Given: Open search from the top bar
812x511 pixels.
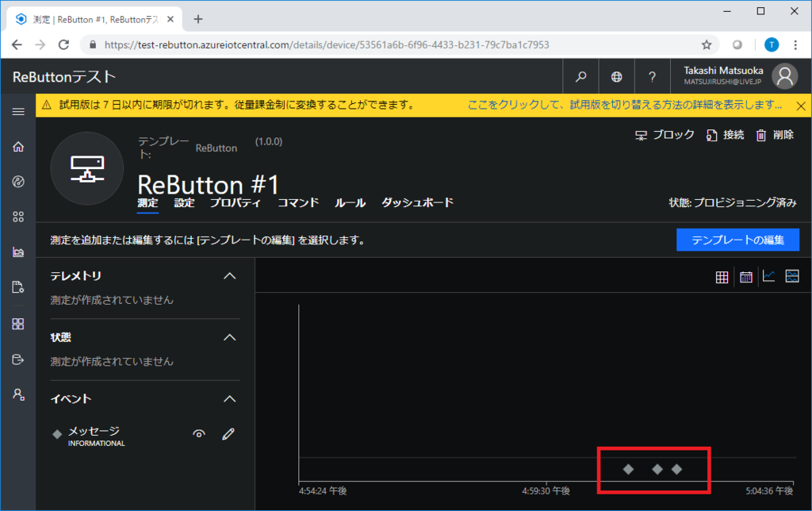Looking at the screenshot, I should point(580,76).
